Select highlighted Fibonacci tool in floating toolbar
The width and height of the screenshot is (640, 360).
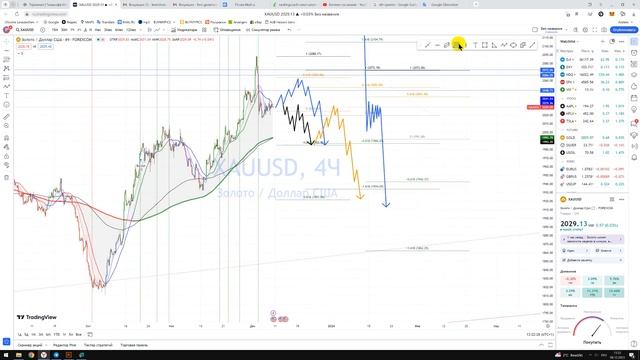coord(456,45)
